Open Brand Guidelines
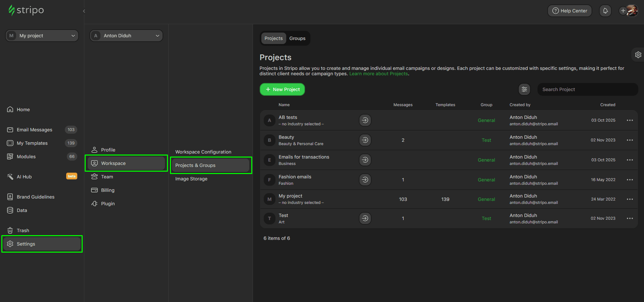The height and width of the screenshot is (302, 644). pyautogui.click(x=42, y=197)
